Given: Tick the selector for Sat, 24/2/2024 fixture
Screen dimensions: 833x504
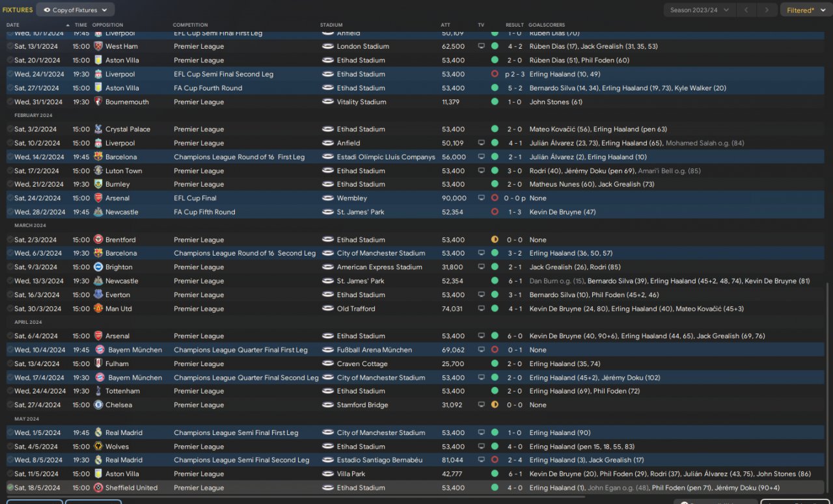Looking at the screenshot, I should (x=10, y=198).
